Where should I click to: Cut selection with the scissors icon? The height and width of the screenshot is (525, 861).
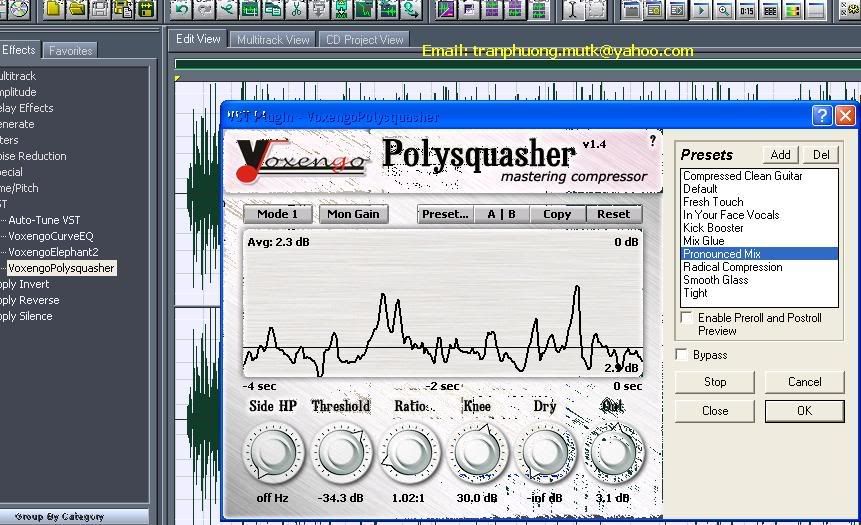[297, 9]
